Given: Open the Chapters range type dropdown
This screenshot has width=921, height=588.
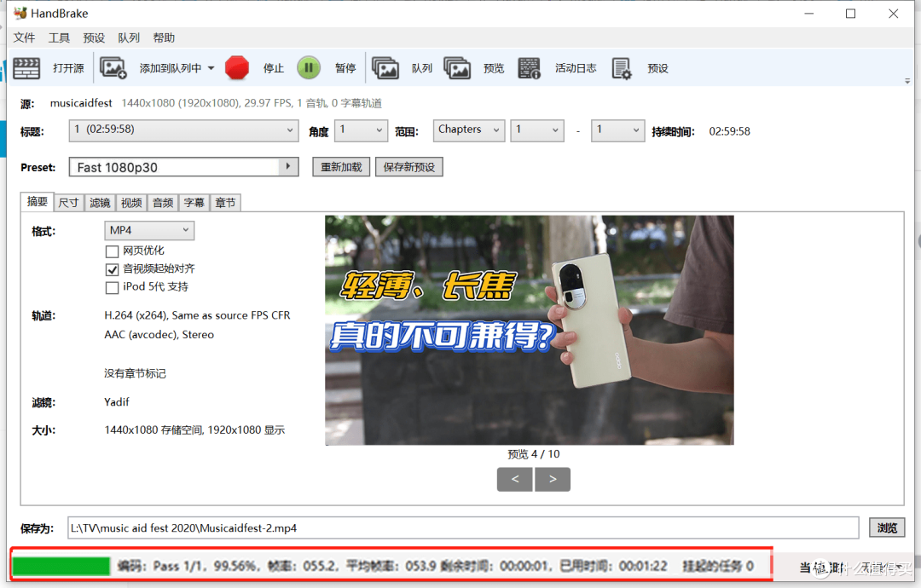Looking at the screenshot, I should pyautogui.click(x=469, y=130).
